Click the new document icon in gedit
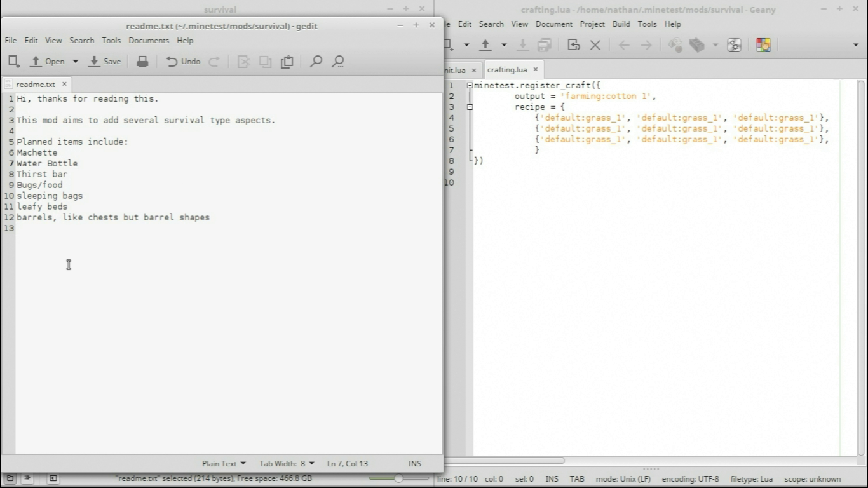868x488 pixels. coord(13,62)
